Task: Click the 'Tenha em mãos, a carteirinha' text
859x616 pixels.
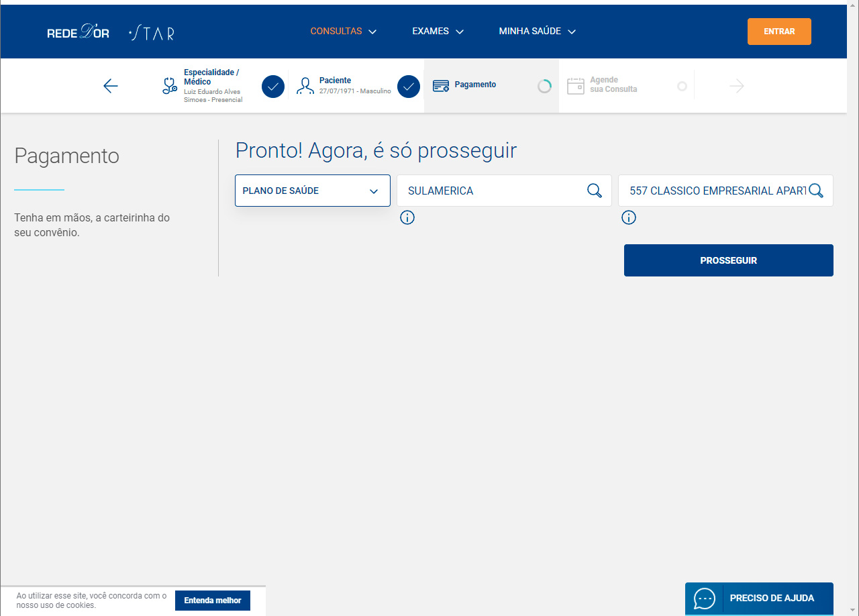Action: click(x=92, y=225)
